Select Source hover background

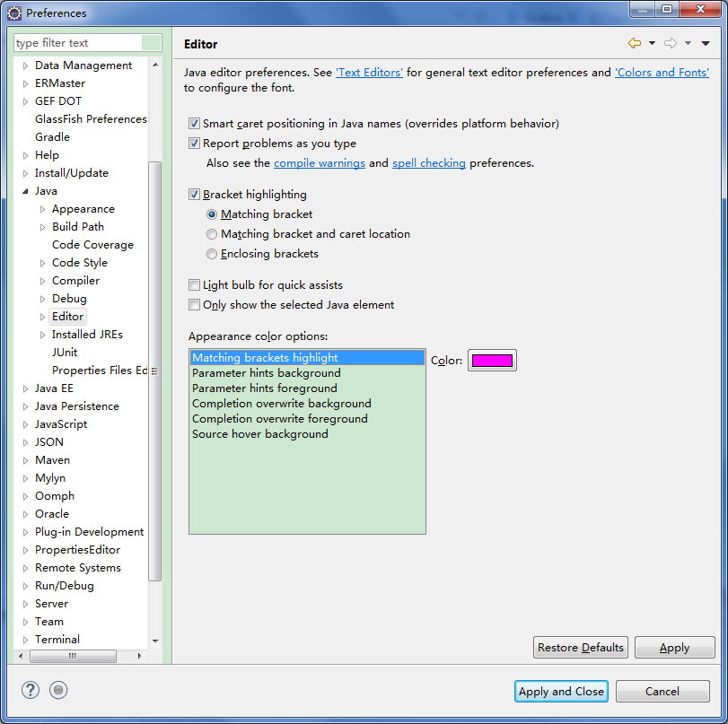(x=307, y=434)
